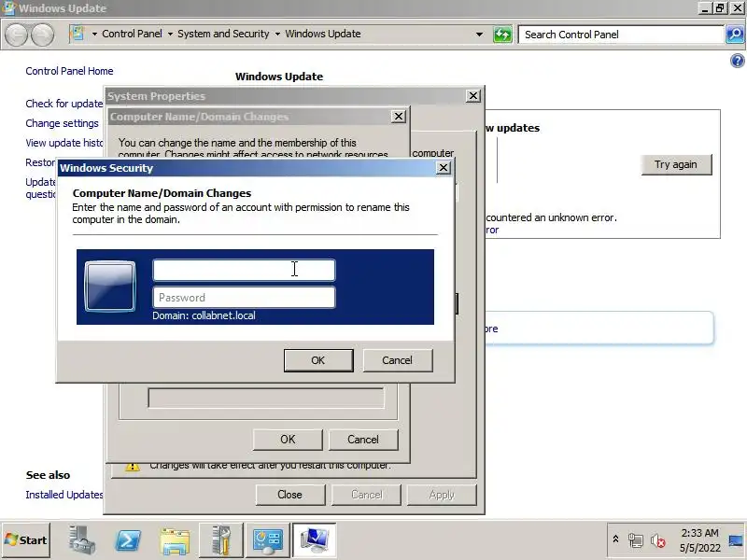Click the green refresh address bar icon
The height and width of the screenshot is (560, 747).
502,35
